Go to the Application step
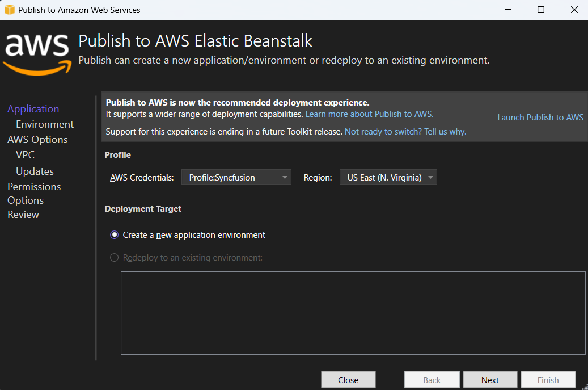 click(x=33, y=109)
